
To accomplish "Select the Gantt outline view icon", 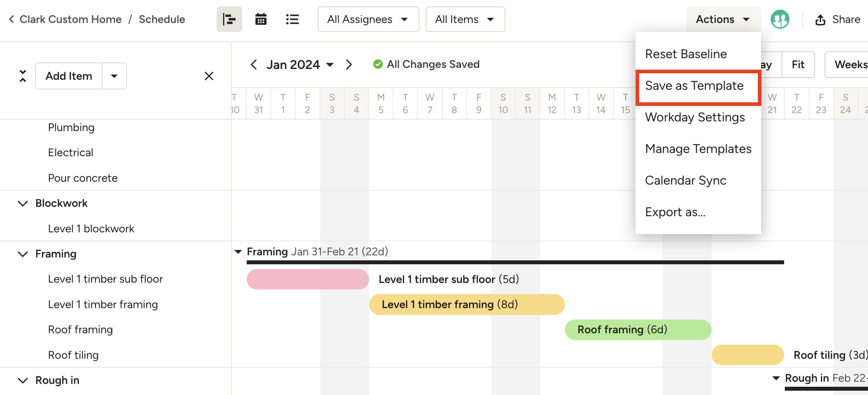I will click(229, 19).
